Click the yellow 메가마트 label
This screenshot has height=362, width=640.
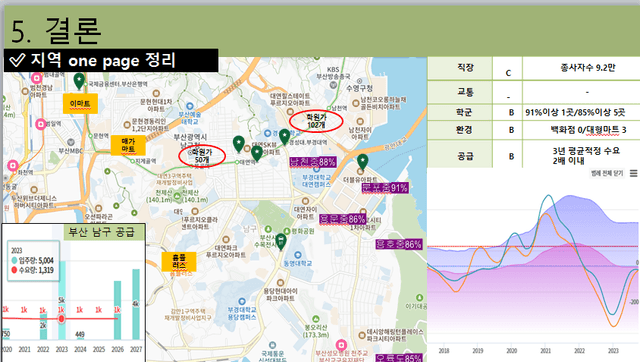(x=128, y=145)
